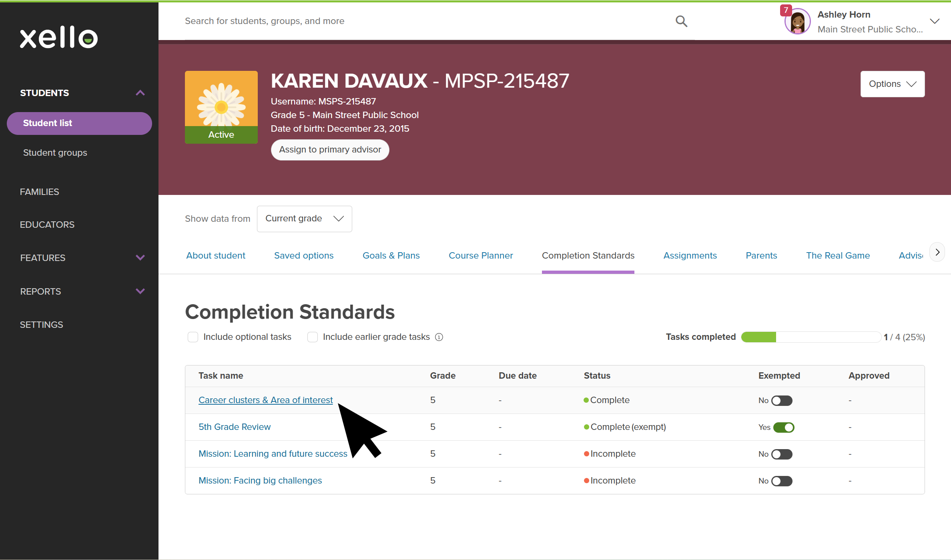
Task: Click Ashley Horn's profile avatar
Action: tap(798, 22)
